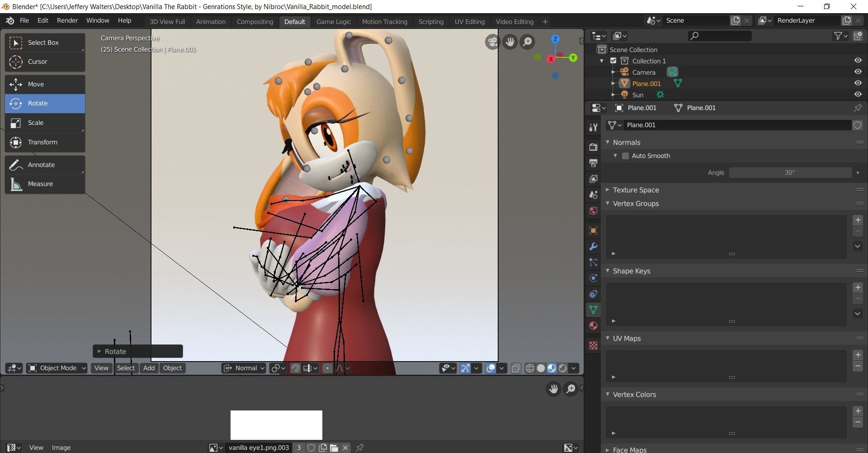Hide Plane.001 via its eye icon
The height and width of the screenshot is (453, 868).
click(x=858, y=83)
